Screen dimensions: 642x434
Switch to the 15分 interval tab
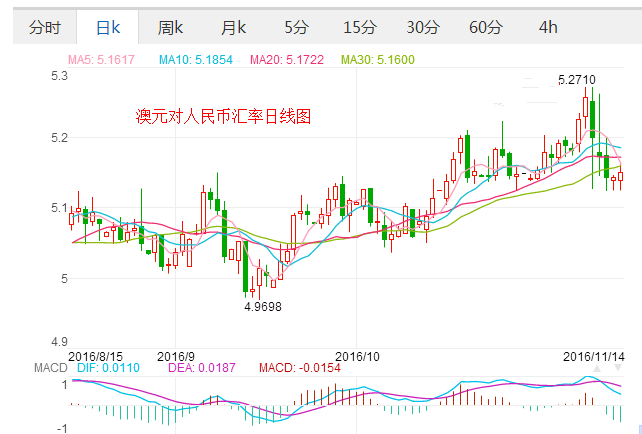coord(360,28)
